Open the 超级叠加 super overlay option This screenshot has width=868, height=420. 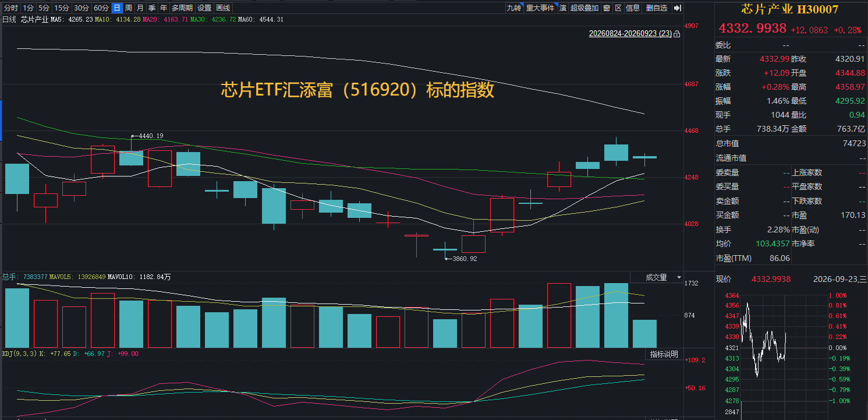(x=584, y=8)
